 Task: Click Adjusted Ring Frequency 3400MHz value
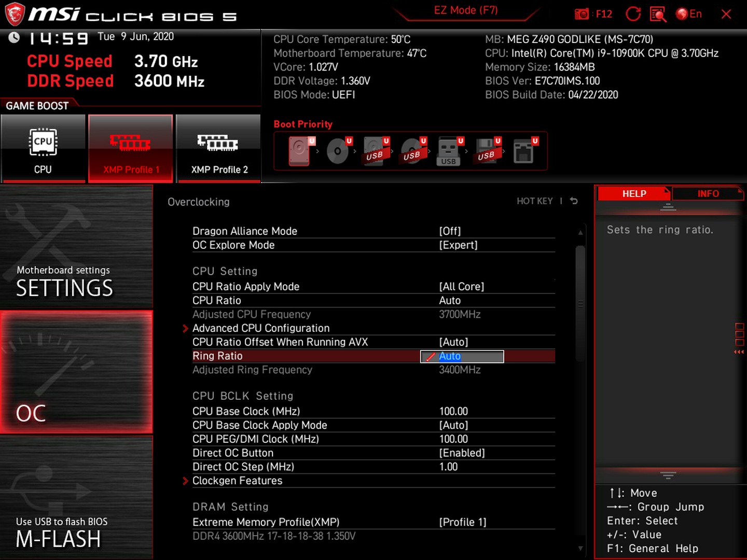click(460, 370)
